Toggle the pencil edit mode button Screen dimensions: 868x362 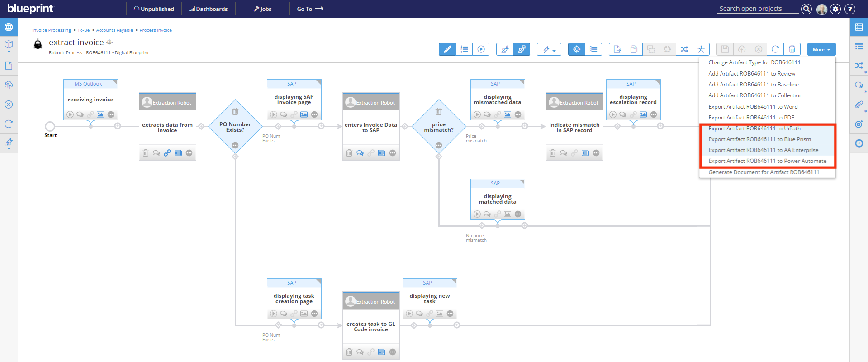point(447,49)
